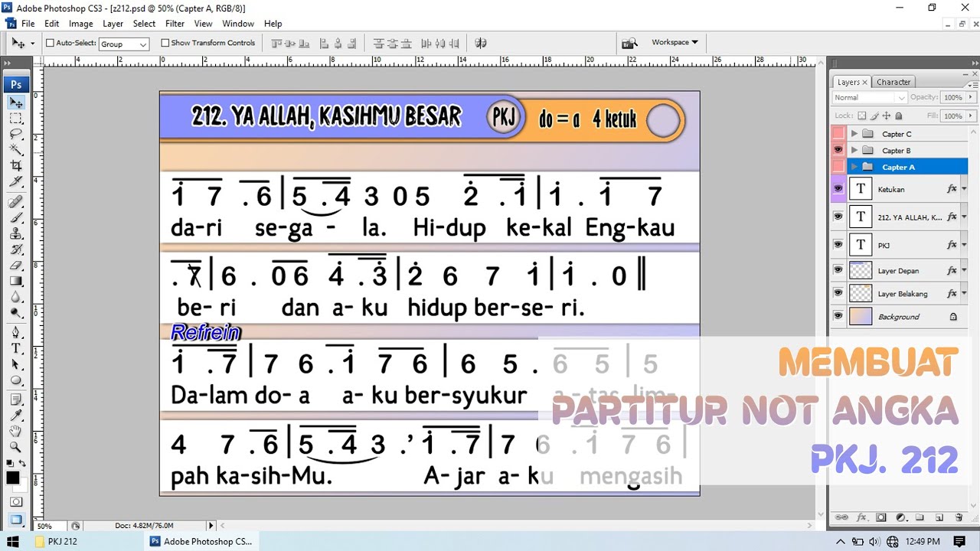Viewport: 980px width, 551px height.
Task: Select the Clone Stamp tool
Action: tap(16, 233)
